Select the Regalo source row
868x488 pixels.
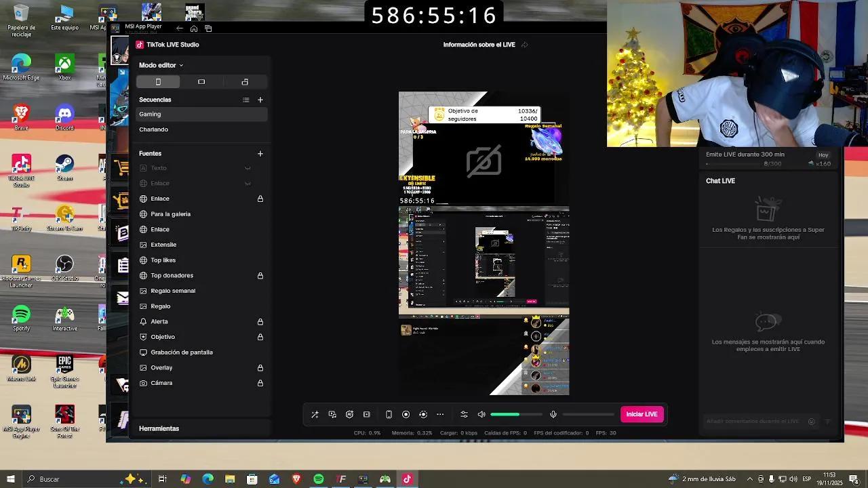click(x=201, y=306)
